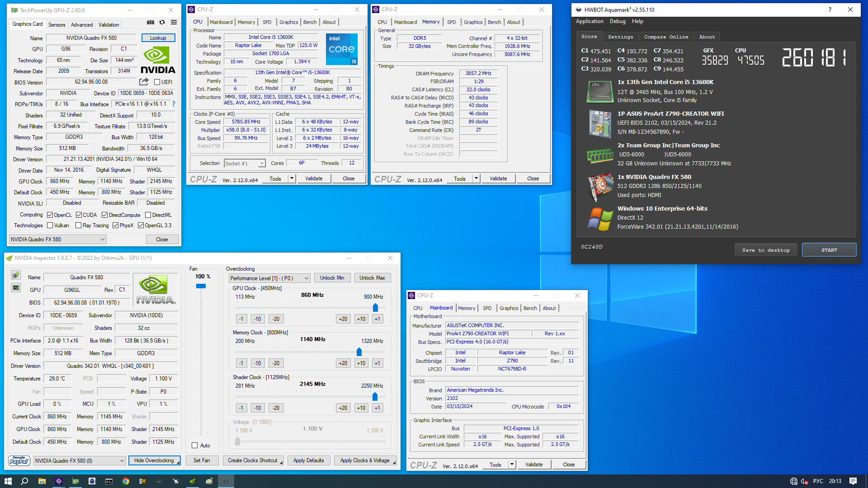Click the sensor monitoring icon in NVIDIA Inspector
The image size is (868, 488).
point(16,275)
